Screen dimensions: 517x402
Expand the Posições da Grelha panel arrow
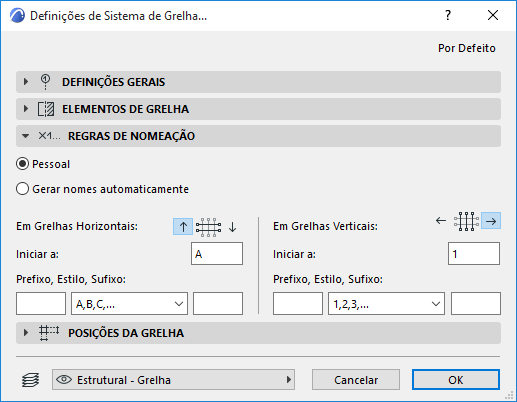pyautogui.click(x=25, y=333)
